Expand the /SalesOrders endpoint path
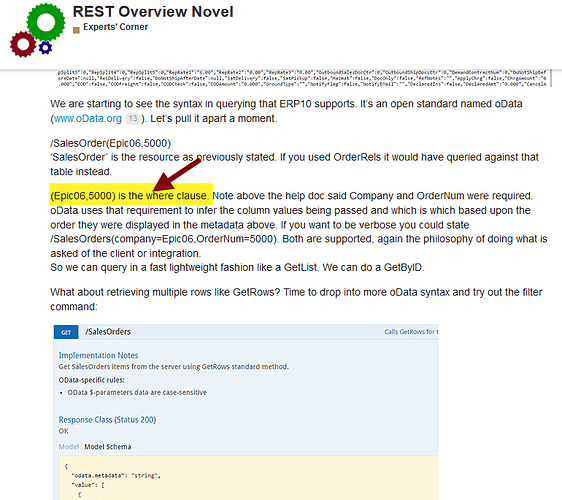 click(108, 332)
